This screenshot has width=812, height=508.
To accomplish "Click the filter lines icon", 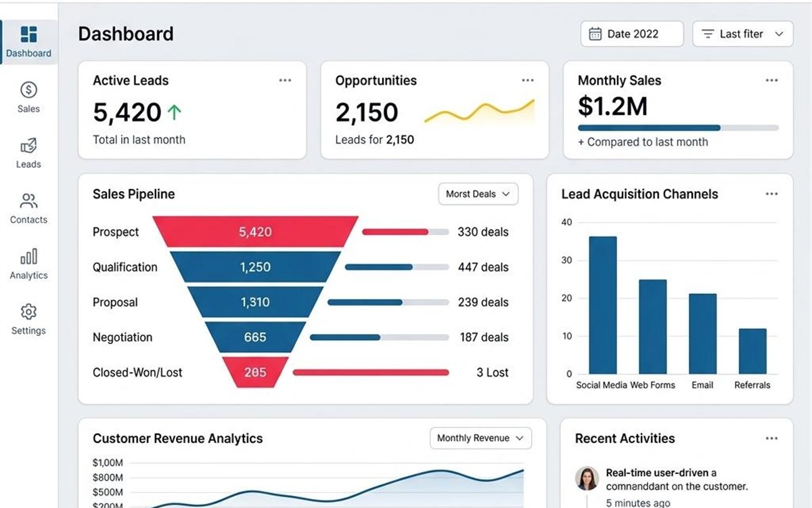I will pyautogui.click(x=708, y=34).
